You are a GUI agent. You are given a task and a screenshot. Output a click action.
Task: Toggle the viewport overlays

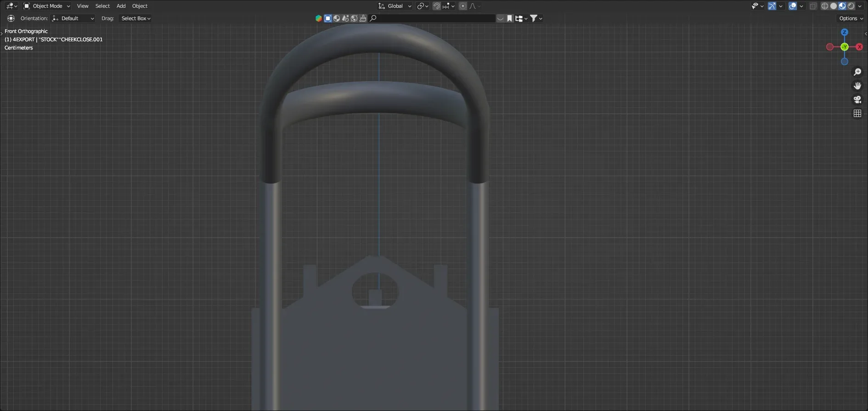pyautogui.click(x=793, y=6)
